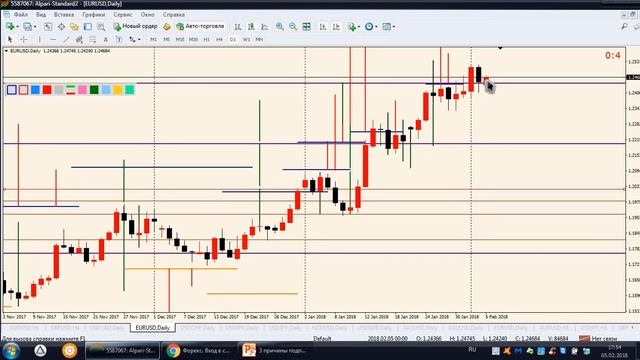Expand the Indicators dropdown arrow

pyautogui.click(x=359, y=27)
